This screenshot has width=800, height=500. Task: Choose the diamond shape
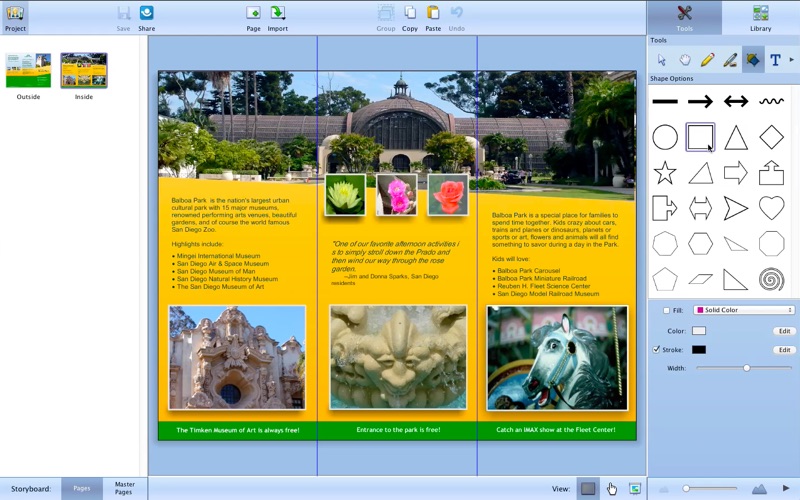click(771, 137)
